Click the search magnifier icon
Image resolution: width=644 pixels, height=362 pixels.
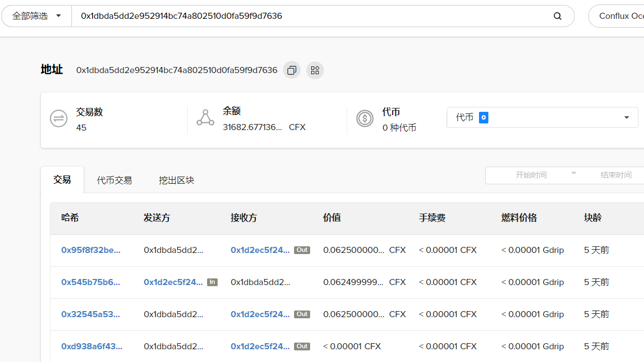tap(558, 16)
